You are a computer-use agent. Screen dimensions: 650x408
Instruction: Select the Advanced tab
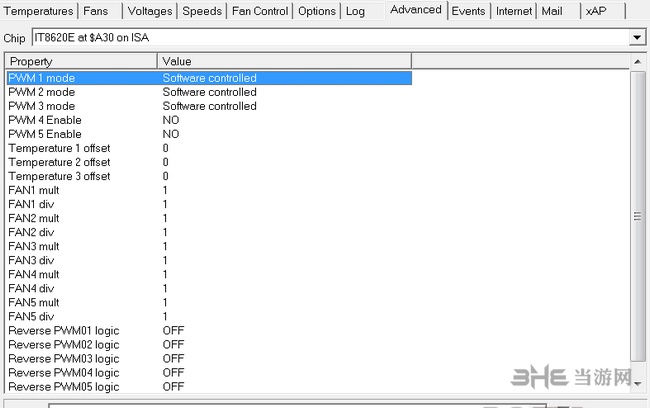click(x=416, y=10)
